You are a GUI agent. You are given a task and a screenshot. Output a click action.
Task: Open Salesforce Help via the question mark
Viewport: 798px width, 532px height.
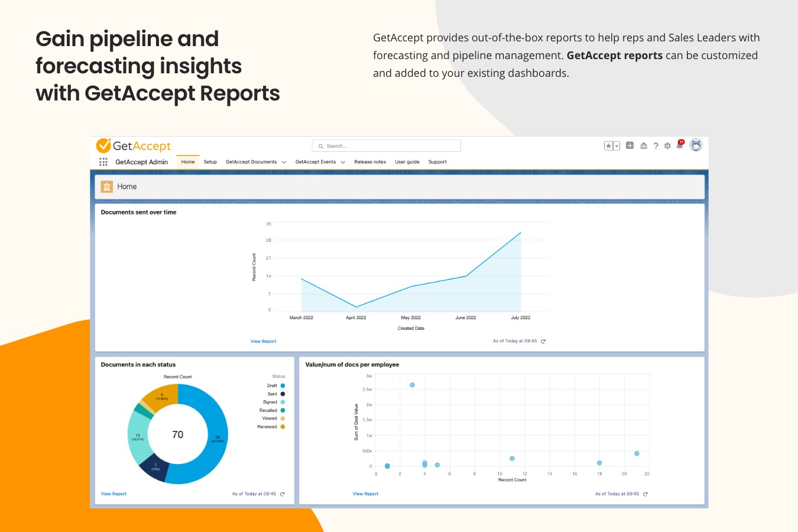[x=656, y=145]
